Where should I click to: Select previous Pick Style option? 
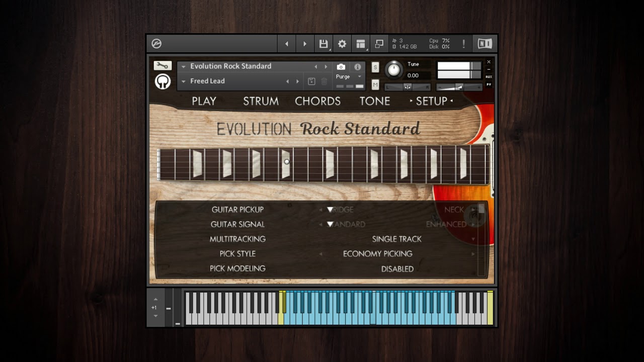click(321, 254)
